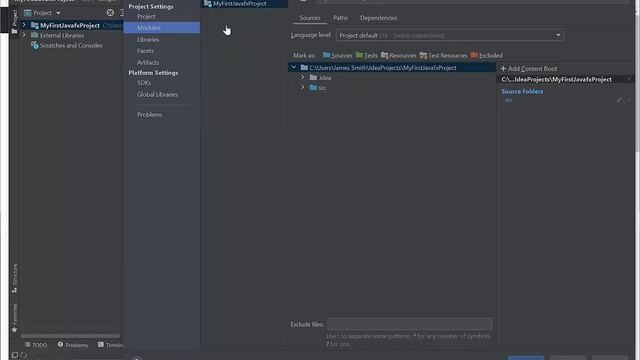Open Artifacts settings

(148, 62)
